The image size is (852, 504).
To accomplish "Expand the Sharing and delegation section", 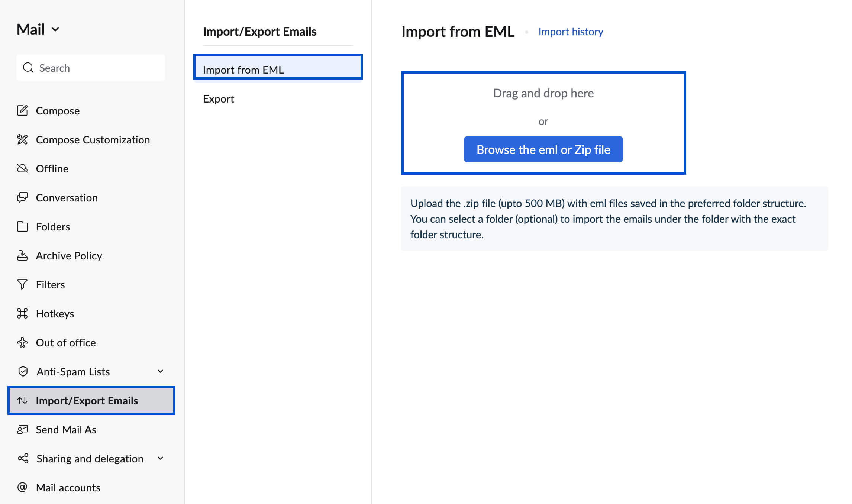I will [x=162, y=458].
